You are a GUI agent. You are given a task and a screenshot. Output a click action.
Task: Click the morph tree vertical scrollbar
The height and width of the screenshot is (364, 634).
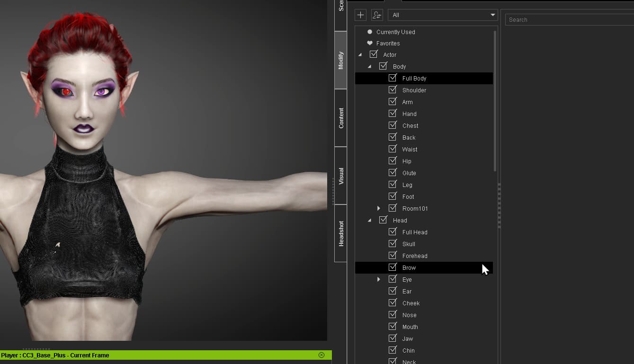(495, 99)
